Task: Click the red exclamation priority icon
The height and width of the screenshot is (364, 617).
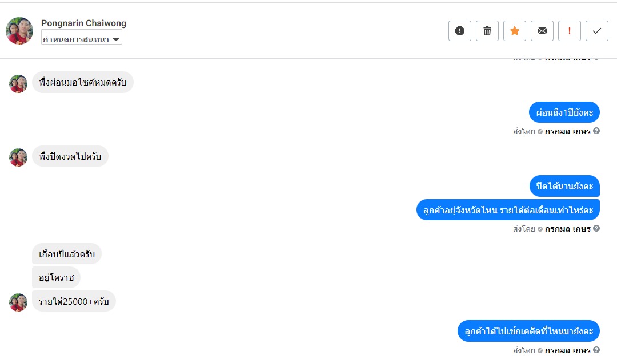Action: [570, 31]
